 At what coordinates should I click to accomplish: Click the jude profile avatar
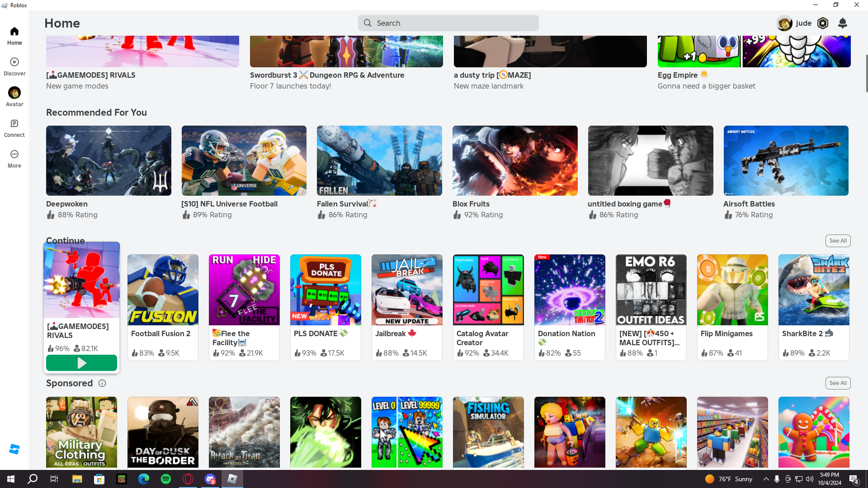pos(784,23)
